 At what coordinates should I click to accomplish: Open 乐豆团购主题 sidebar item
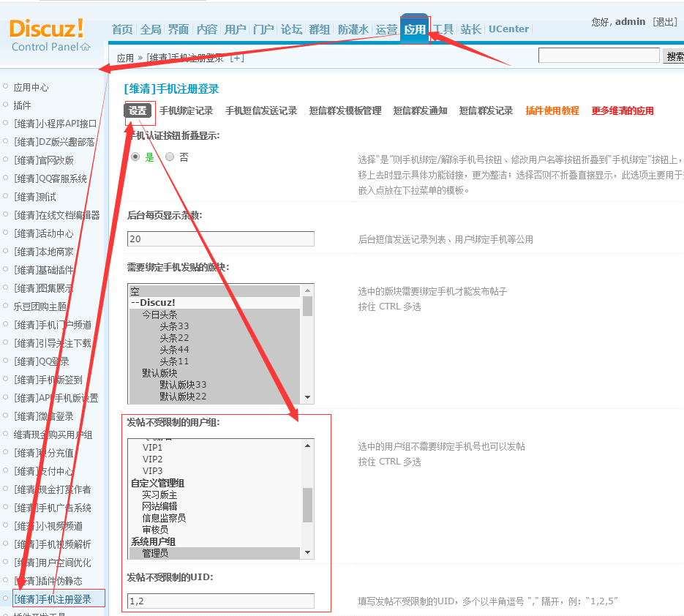click(40, 307)
